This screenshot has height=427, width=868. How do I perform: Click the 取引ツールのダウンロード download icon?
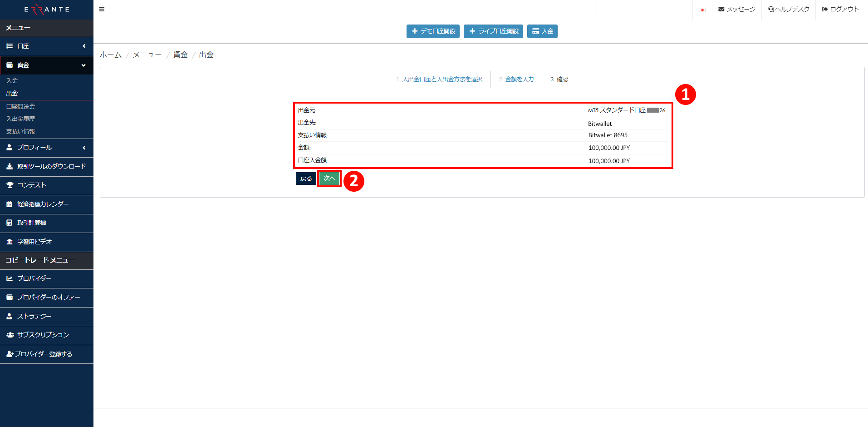pos(10,166)
